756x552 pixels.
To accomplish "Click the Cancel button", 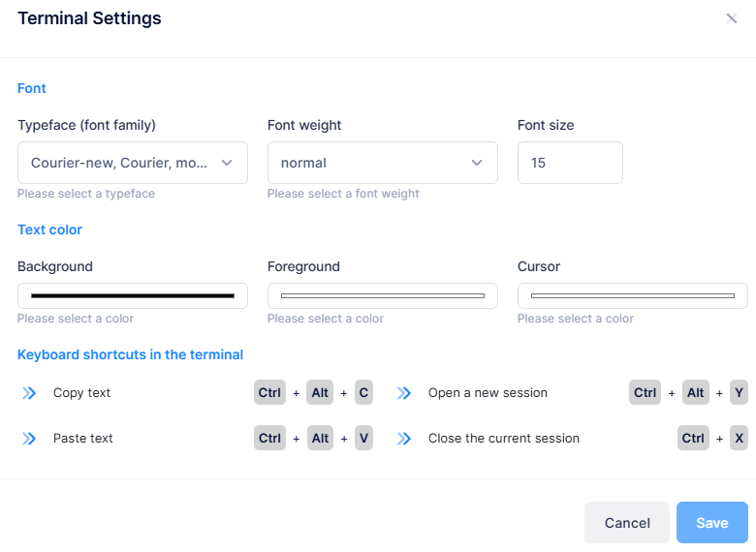I will pyautogui.click(x=627, y=523).
